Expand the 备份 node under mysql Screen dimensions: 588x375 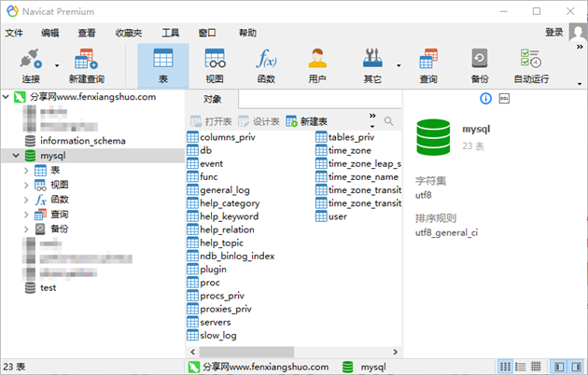26,229
